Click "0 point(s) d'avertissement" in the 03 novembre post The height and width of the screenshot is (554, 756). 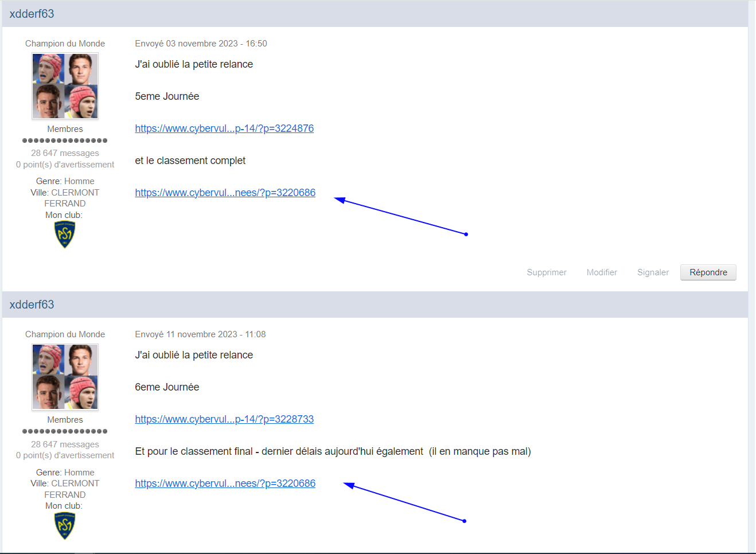tap(65, 165)
